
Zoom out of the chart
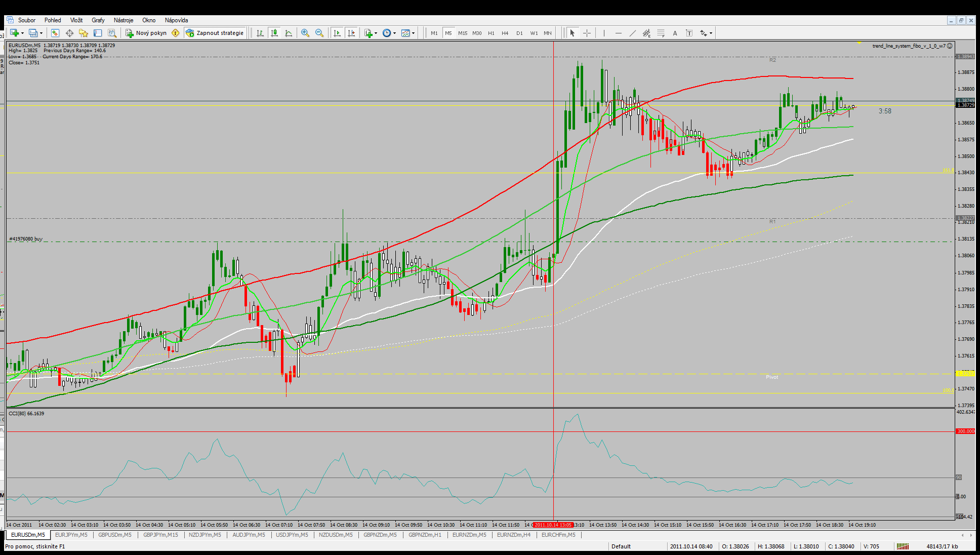pos(319,33)
